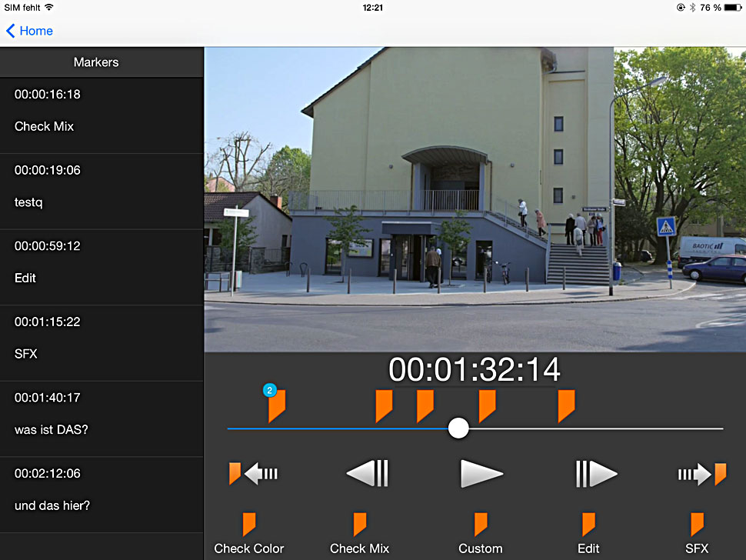Step back one frame

(x=368, y=474)
